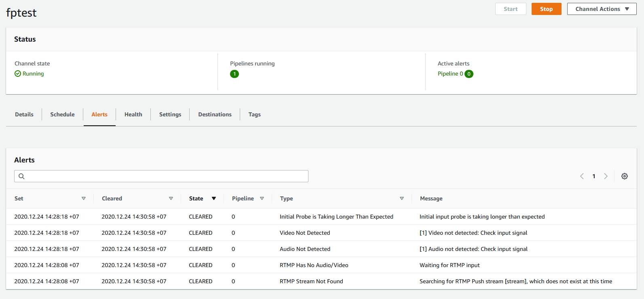
Task: Follow the Pipeline 0 link
Action: pyautogui.click(x=450, y=74)
